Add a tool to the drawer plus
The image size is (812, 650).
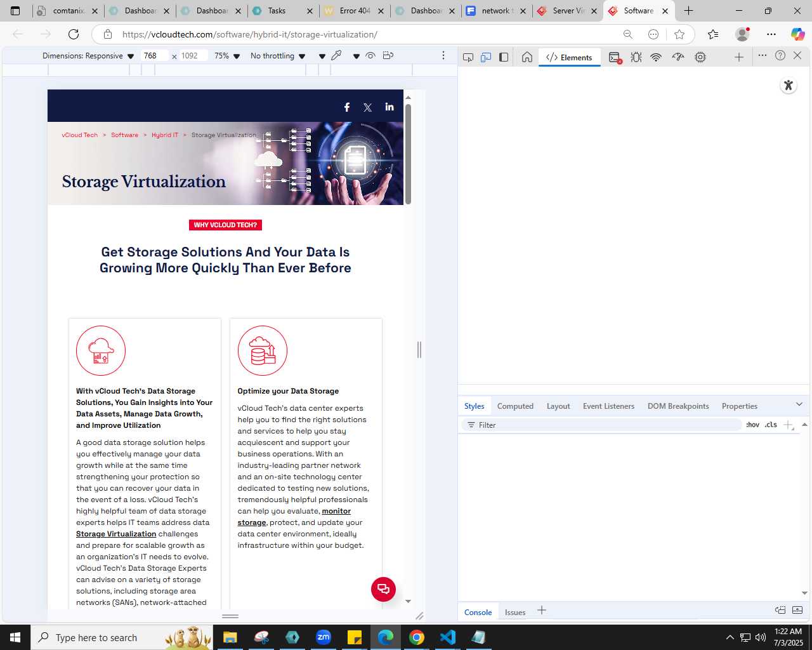pyautogui.click(x=542, y=611)
